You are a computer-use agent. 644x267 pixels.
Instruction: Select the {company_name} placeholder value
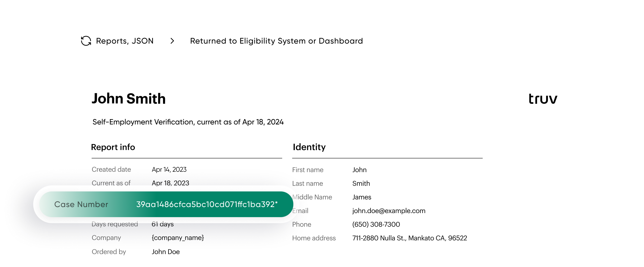click(x=178, y=238)
